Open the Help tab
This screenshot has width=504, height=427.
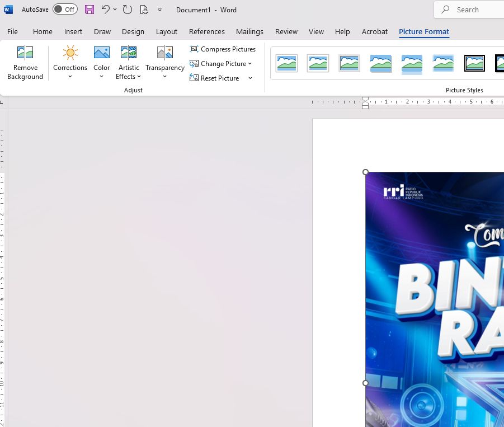coord(342,31)
